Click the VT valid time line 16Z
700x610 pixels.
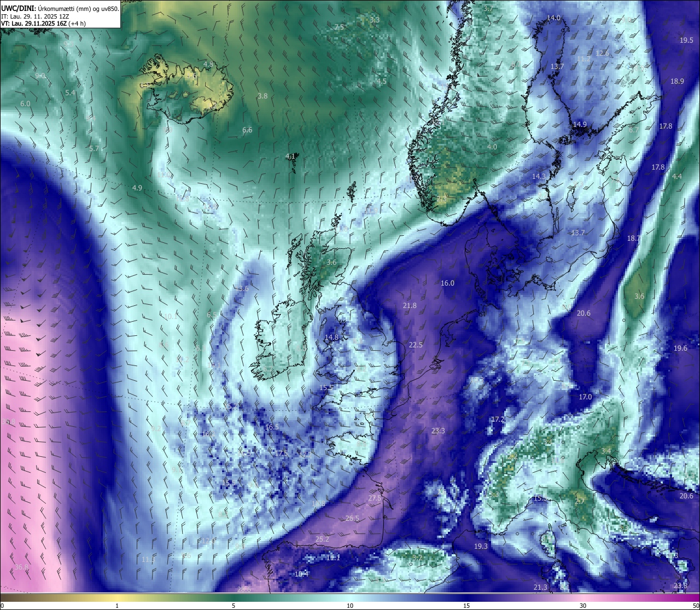(x=43, y=24)
